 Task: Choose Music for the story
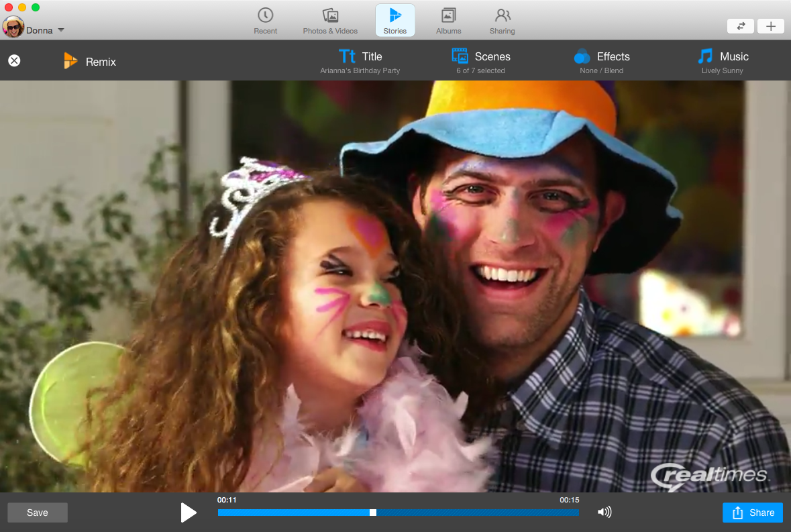tap(723, 61)
